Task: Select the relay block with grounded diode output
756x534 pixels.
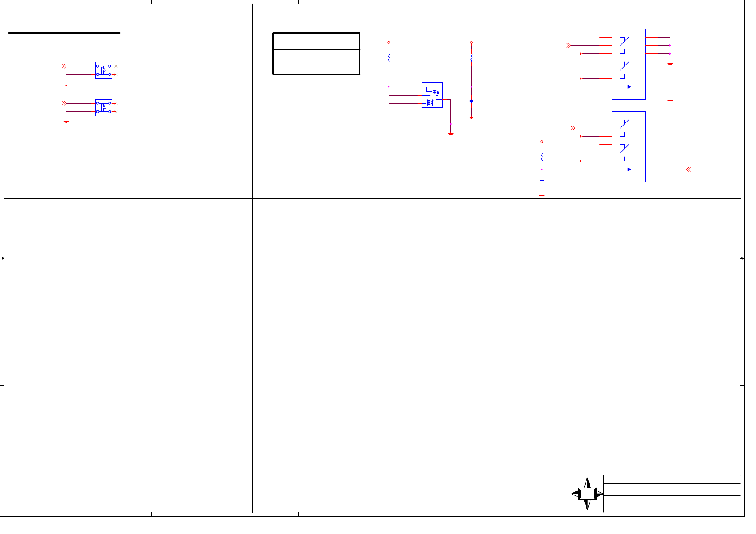Action: tap(629, 64)
